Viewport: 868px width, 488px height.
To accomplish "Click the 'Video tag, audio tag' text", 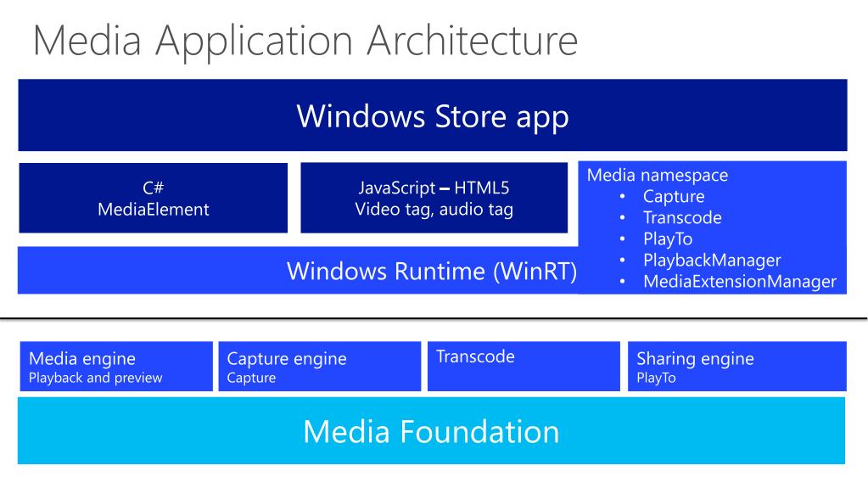I will pos(434,210).
